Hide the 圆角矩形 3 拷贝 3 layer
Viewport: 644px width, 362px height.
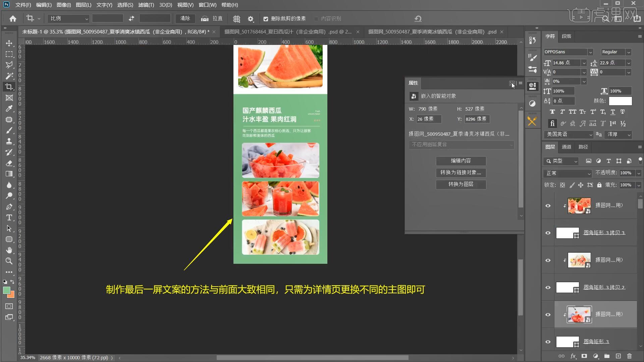(x=548, y=233)
